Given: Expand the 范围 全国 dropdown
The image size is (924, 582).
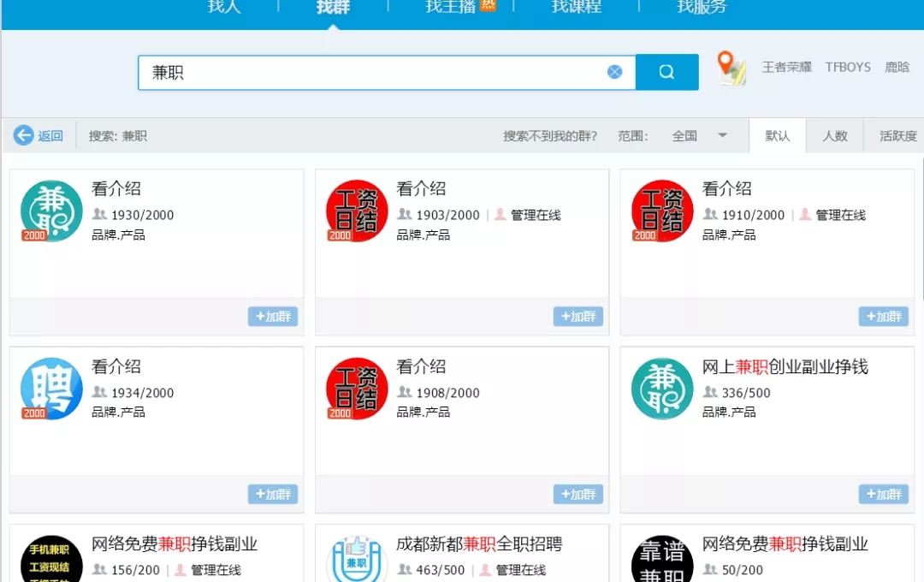Looking at the screenshot, I should (x=722, y=135).
